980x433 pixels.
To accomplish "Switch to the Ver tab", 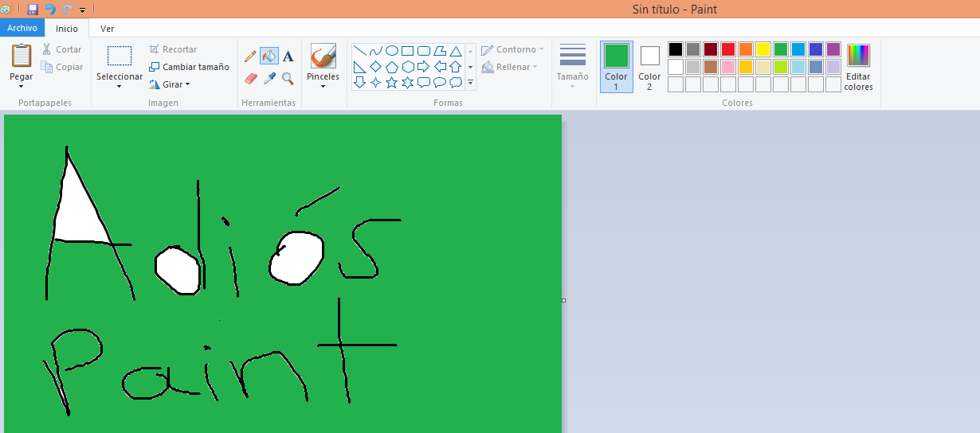I will click(x=107, y=29).
